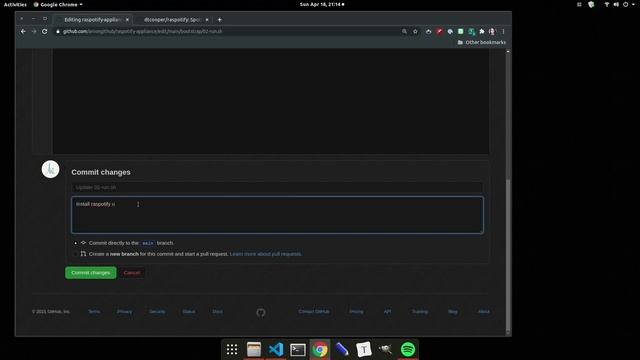Open the Google Chrome app menu dropdown
Viewport: 640px width, 360px height.
tap(58, 4)
